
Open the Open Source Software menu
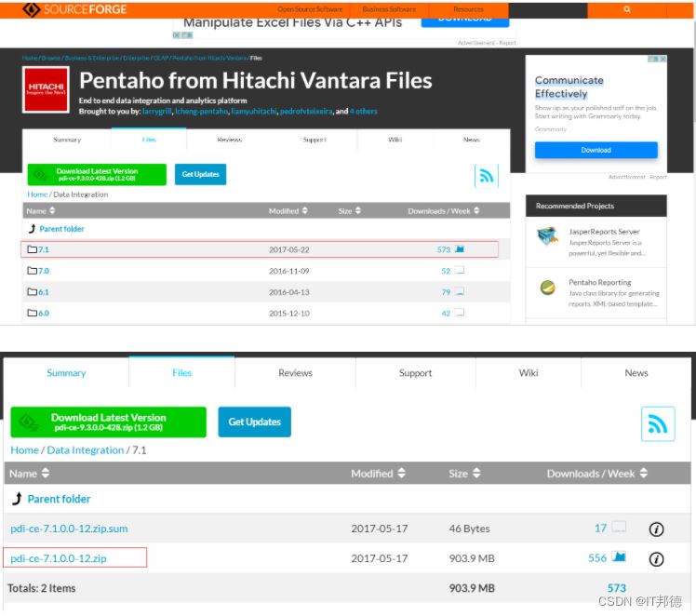tap(310, 9)
